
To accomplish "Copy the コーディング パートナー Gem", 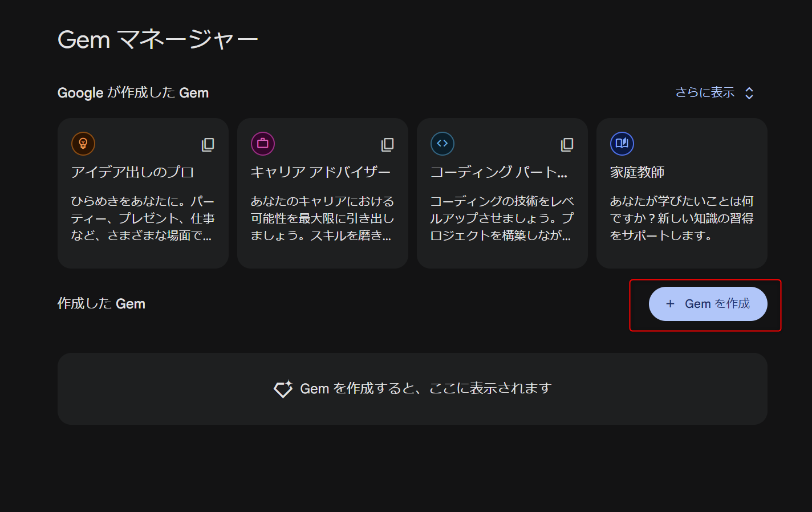I will click(x=567, y=145).
